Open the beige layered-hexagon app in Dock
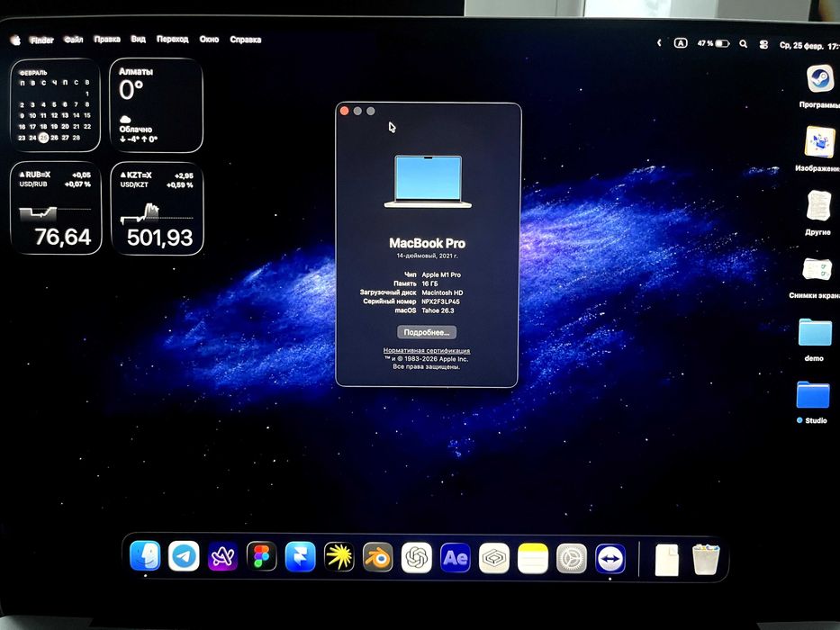This screenshot has width=840, height=630. click(494, 558)
